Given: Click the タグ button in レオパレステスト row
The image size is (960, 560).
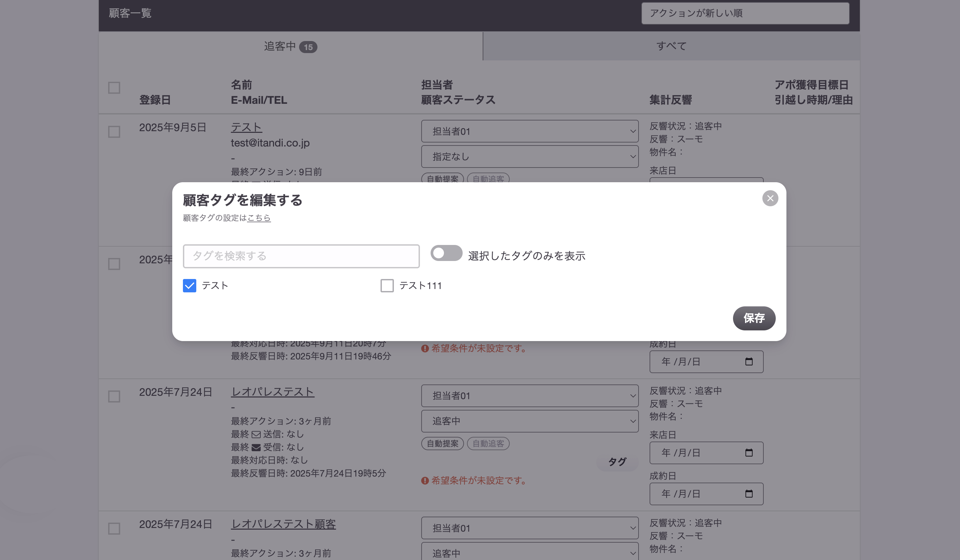Looking at the screenshot, I should [x=617, y=462].
